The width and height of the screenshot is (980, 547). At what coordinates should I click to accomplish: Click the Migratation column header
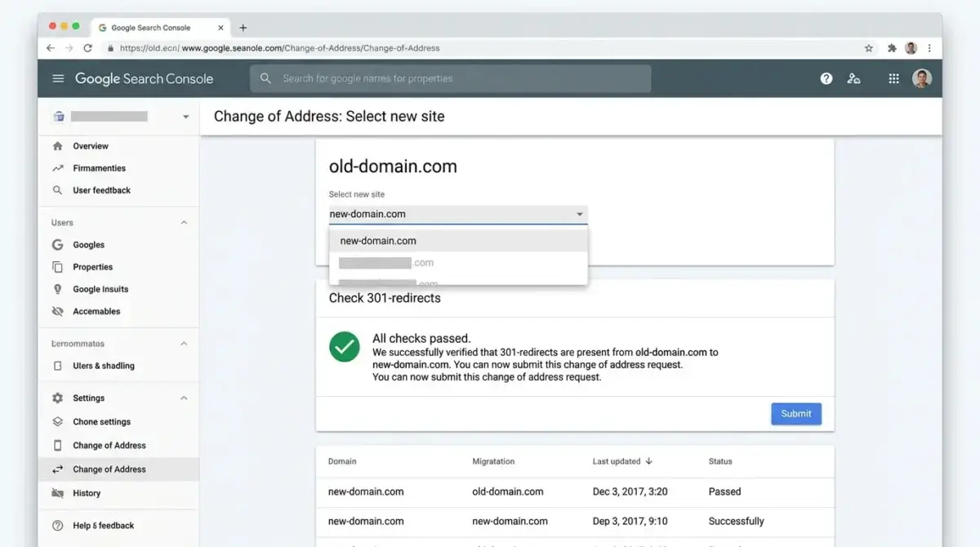[x=493, y=461]
